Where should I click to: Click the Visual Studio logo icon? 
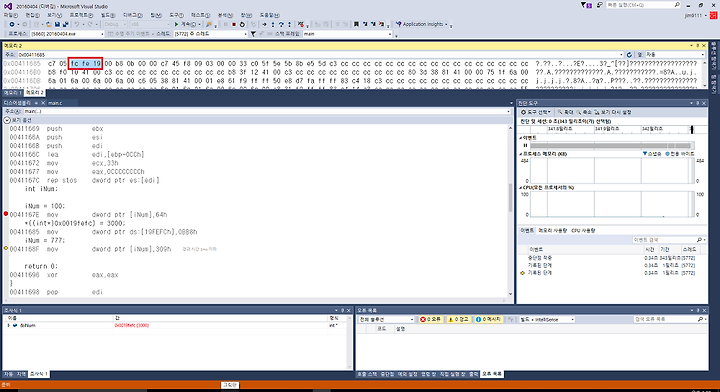(8, 6)
